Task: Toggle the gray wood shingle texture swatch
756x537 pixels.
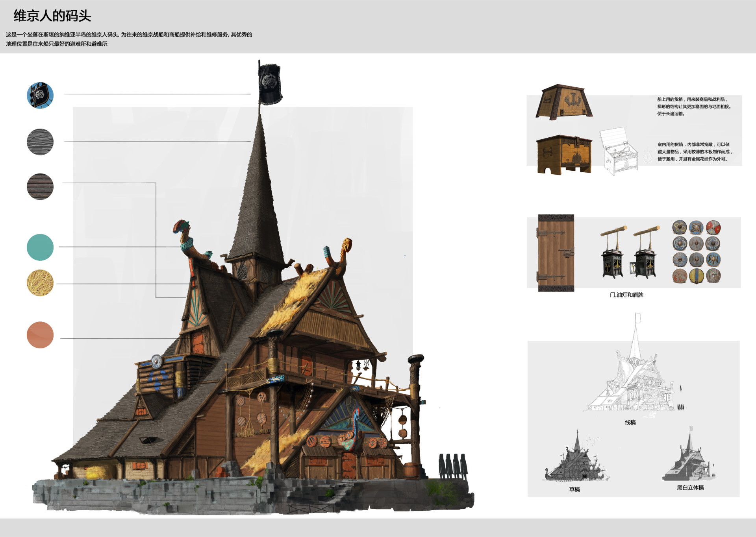Action: [39, 142]
